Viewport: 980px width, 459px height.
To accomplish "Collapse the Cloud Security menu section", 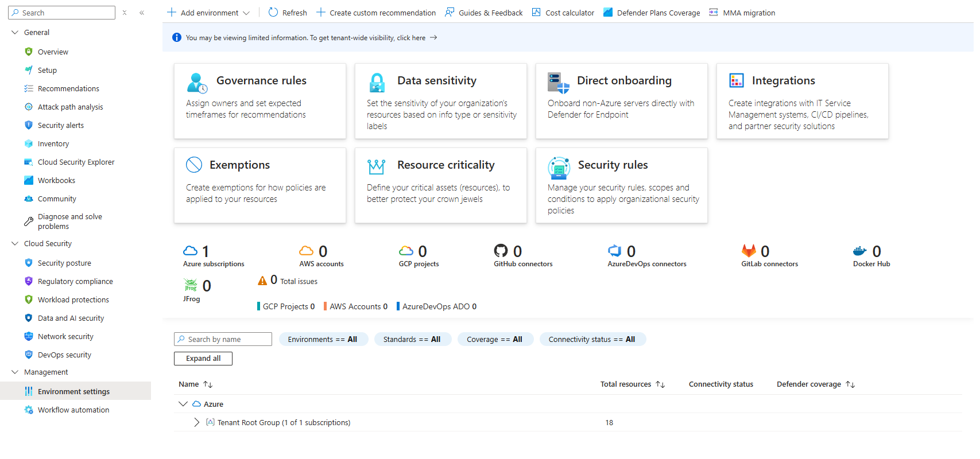I will click(x=15, y=243).
